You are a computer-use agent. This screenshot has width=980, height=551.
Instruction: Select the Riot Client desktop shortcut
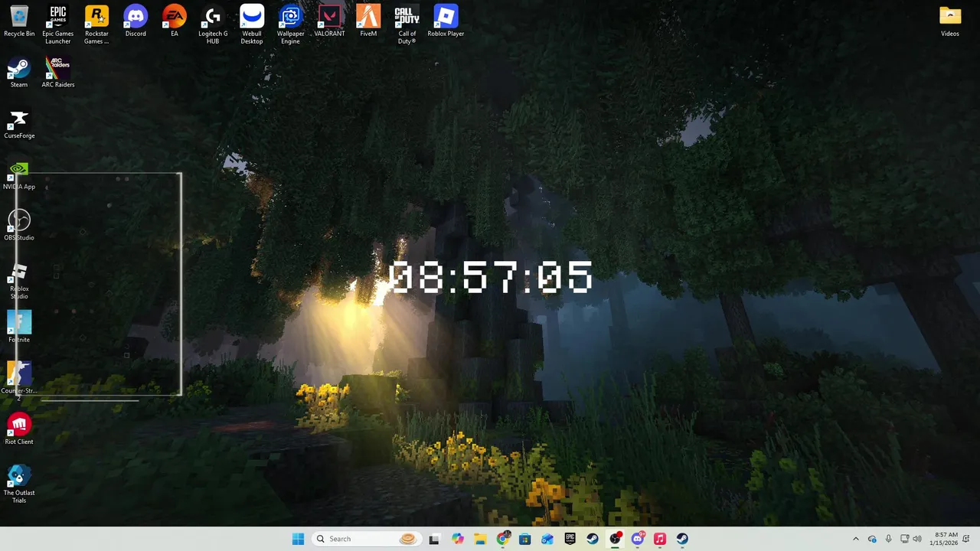pos(19,429)
